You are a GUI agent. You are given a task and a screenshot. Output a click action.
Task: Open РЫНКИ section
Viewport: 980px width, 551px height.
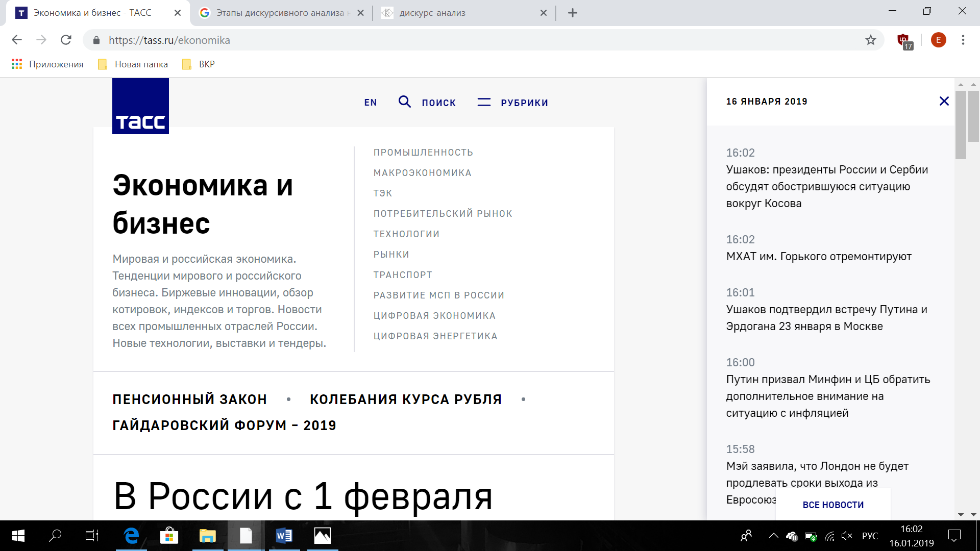[391, 255]
